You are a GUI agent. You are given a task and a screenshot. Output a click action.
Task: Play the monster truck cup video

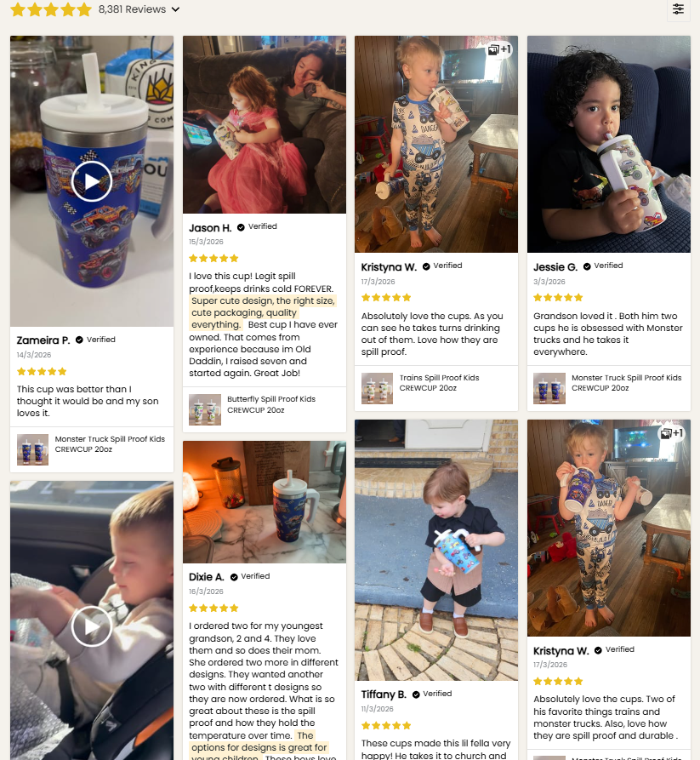[x=92, y=181]
